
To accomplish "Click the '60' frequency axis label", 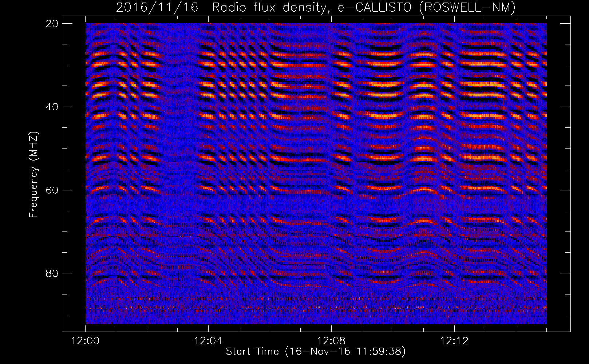I will (x=52, y=190).
